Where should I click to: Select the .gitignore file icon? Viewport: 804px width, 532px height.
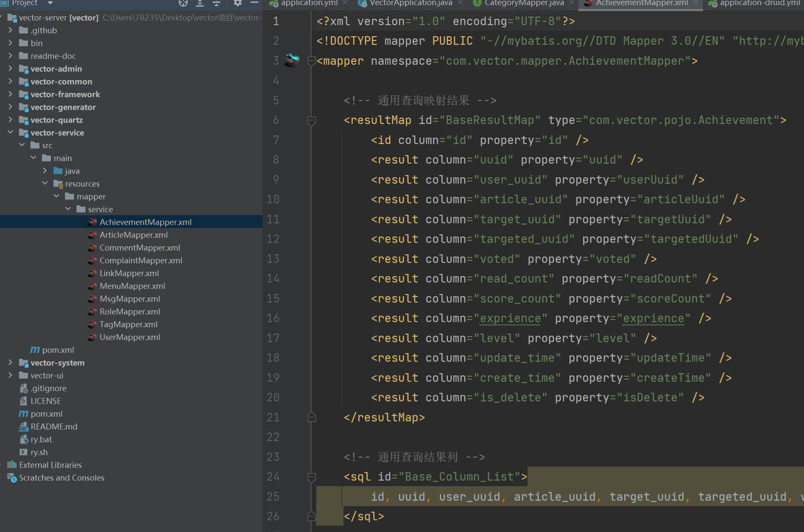tap(23, 388)
